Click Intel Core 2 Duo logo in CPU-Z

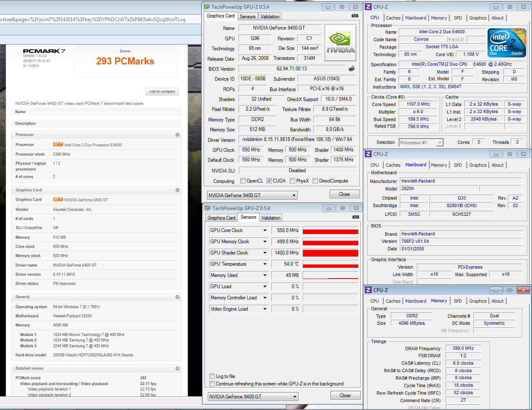(x=507, y=43)
